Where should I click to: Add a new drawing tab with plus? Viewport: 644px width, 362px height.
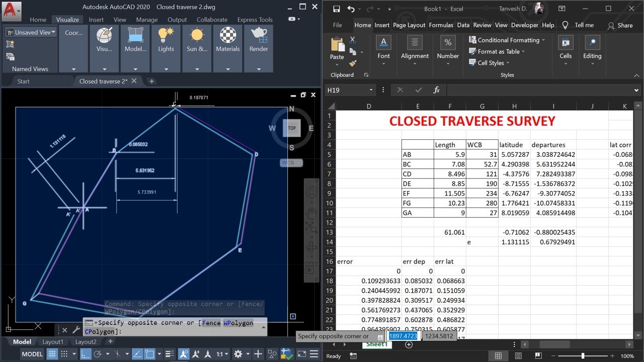click(151, 81)
